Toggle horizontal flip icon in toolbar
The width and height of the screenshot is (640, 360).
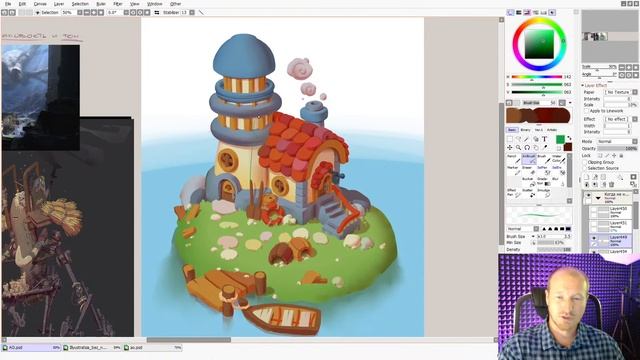point(157,13)
